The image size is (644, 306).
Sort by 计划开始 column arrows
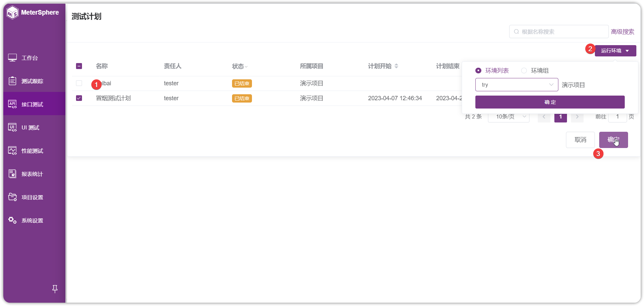point(396,66)
